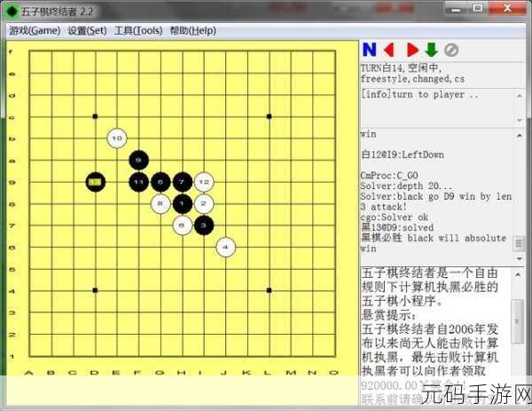Viewport: 532px width, 411px height.
Task: Click the upper-right star point on the board
Action: pyautogui.click(x=269, y=116)
